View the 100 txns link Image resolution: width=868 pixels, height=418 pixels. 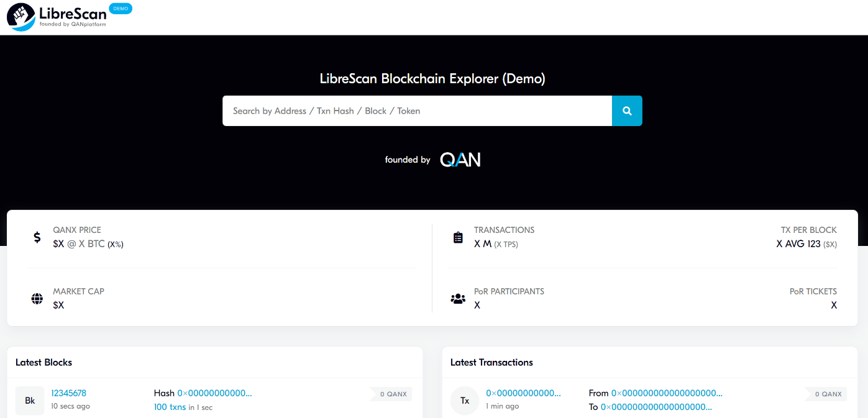pyautogui.click(x=170, y=407)
